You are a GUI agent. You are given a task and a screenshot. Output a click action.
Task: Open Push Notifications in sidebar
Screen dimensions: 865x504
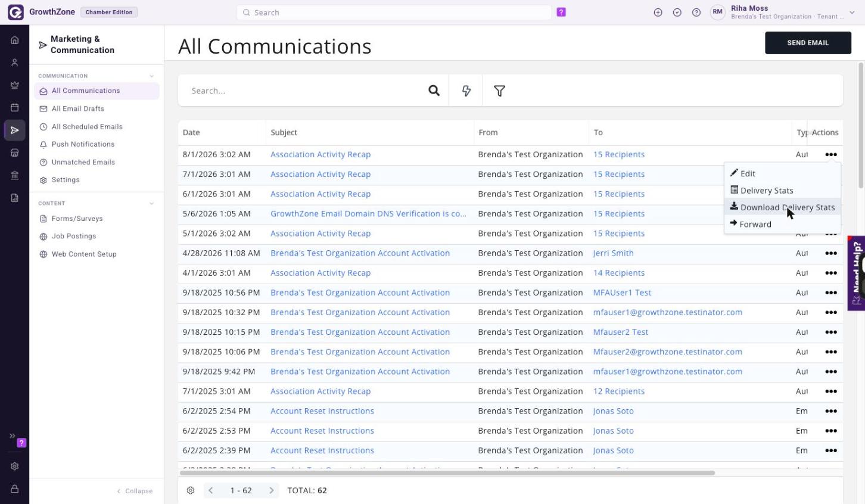[97, 144]
